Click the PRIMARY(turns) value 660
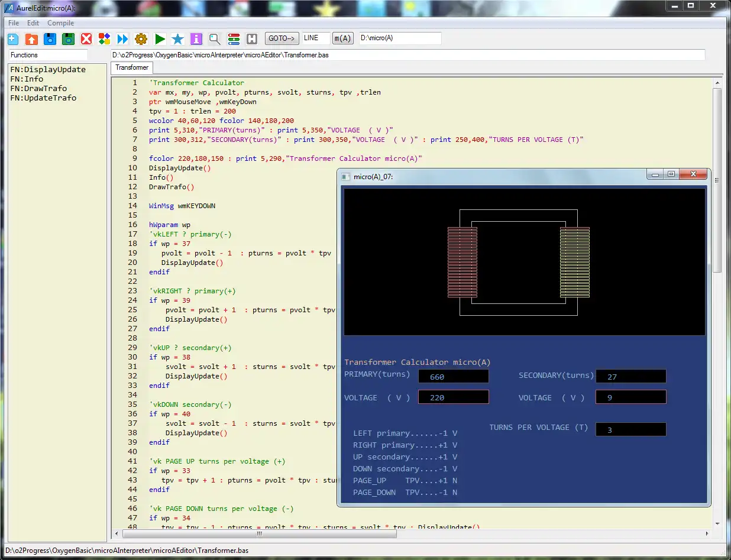This screenshot has height=560, width=731. 454,377
